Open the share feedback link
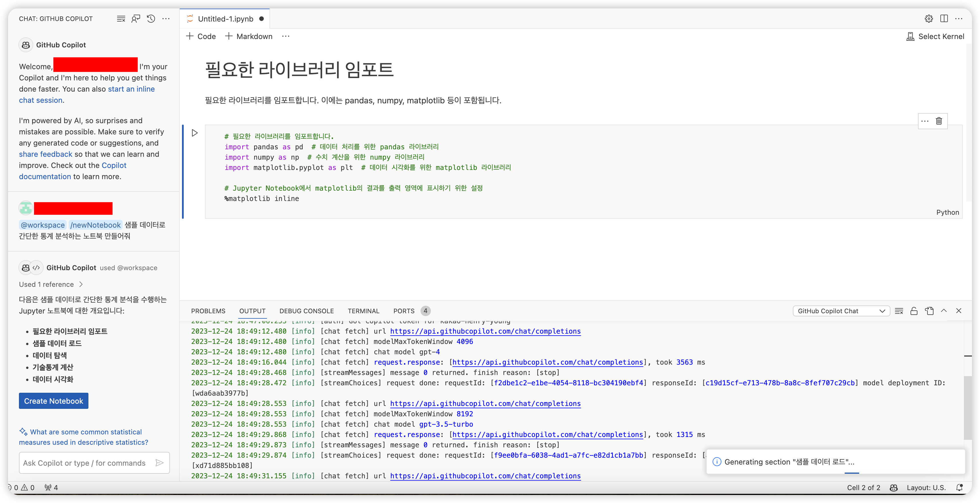The height and width of the screenshot is (503, 980). pos(45,154)
